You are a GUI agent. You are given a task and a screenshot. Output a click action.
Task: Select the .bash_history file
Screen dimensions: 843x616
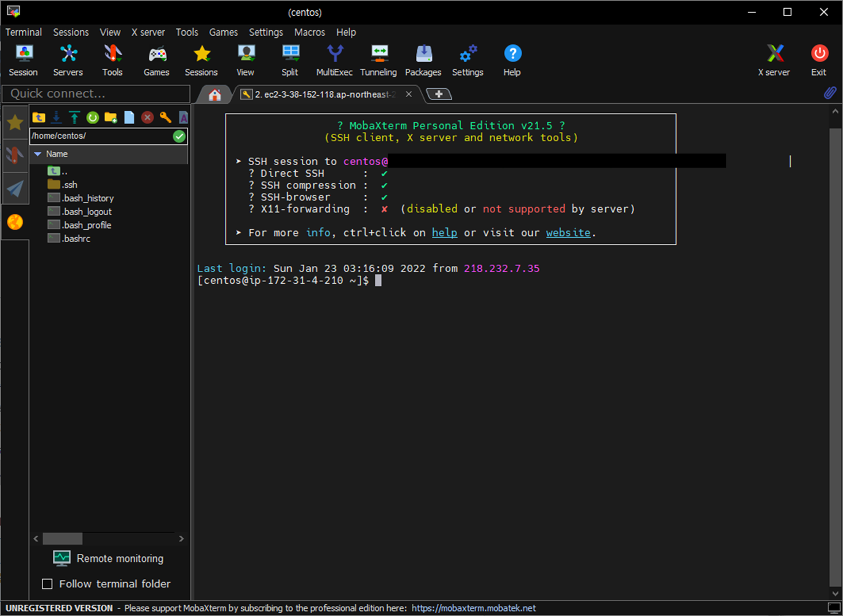[x=80, y=198]
